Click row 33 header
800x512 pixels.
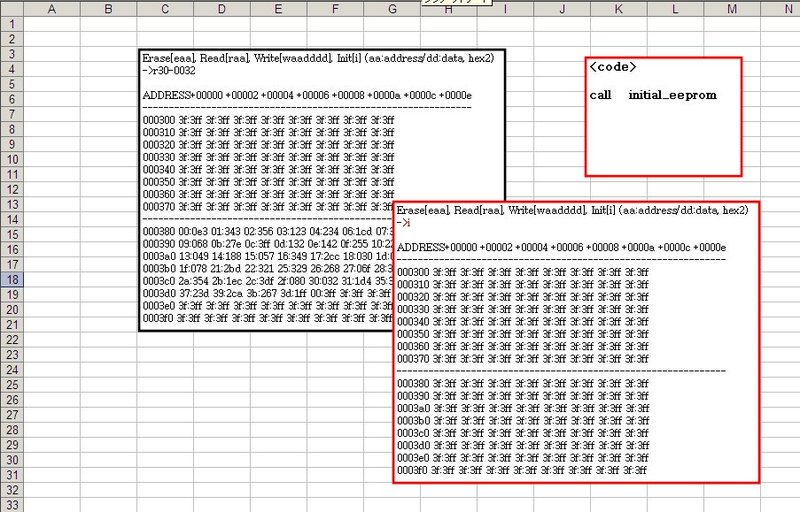point(10,505)
